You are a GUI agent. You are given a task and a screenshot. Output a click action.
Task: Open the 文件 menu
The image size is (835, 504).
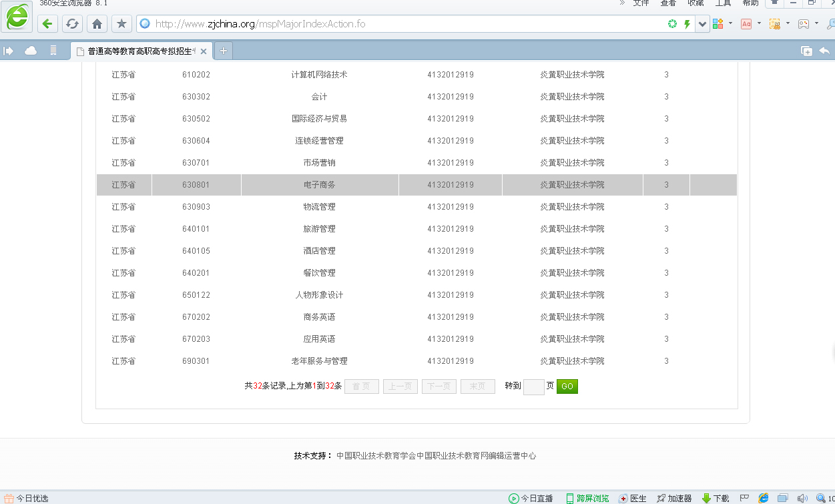641,3
